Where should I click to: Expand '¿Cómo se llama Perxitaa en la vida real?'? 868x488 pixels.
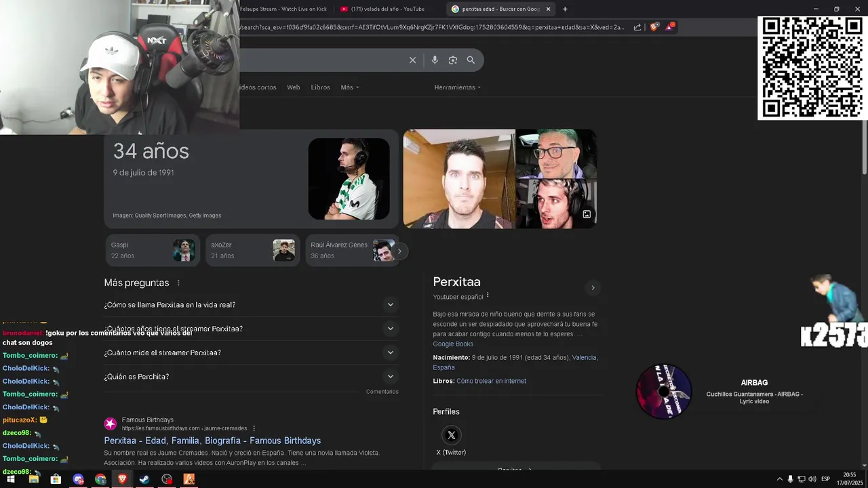250,305
